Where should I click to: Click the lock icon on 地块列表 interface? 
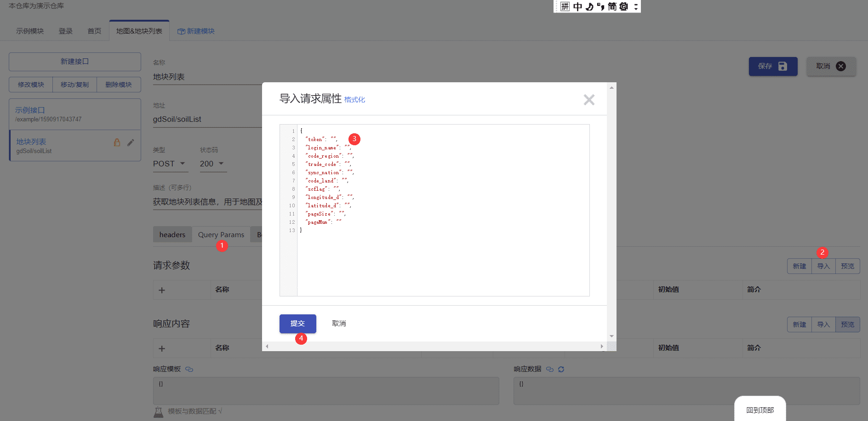tap(117, 142)
